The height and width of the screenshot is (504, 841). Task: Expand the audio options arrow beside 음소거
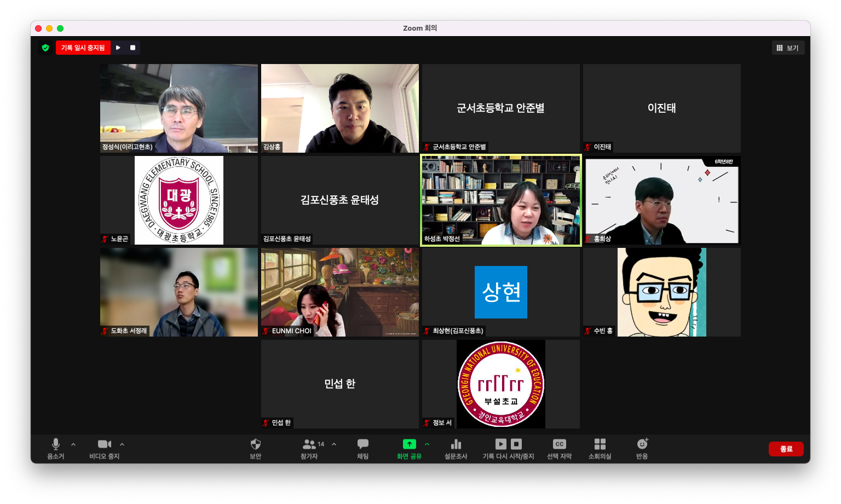pos(73,444)
